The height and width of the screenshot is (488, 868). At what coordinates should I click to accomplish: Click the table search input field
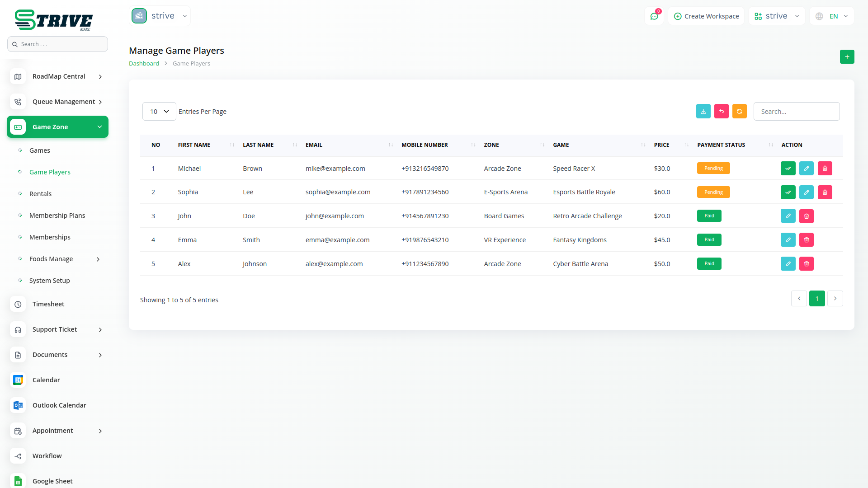coord(796,112)
